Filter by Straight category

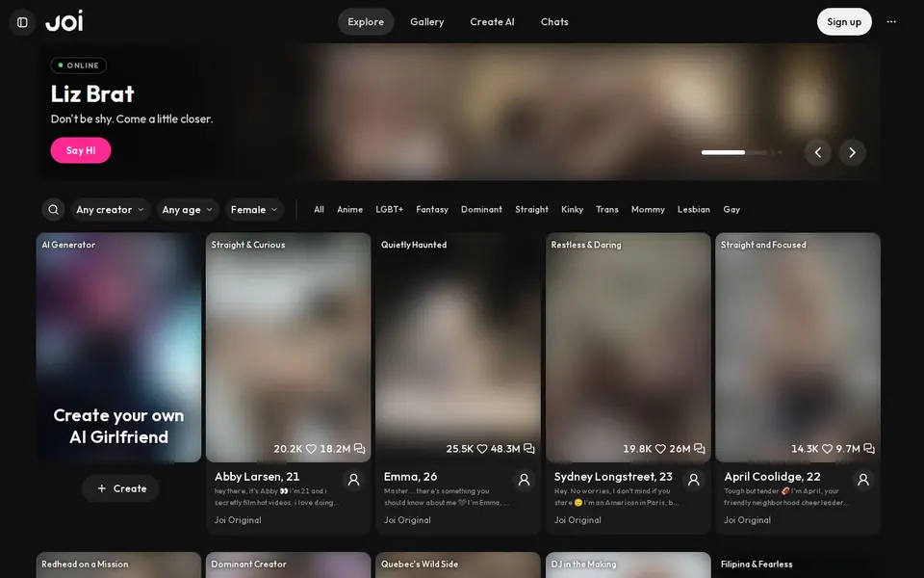pos(531,209)
